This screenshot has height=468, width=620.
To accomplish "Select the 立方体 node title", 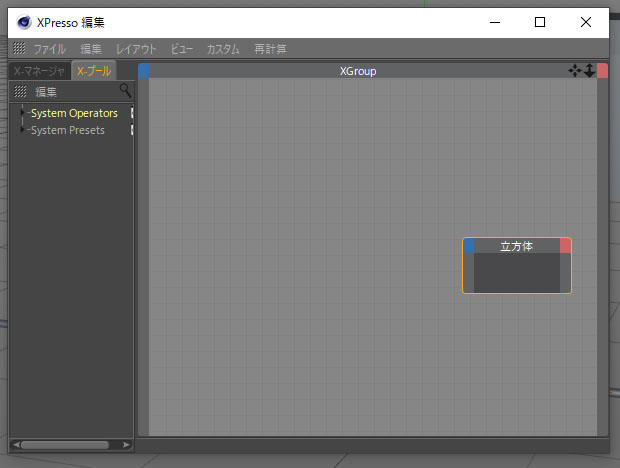I will coord(516,245).
